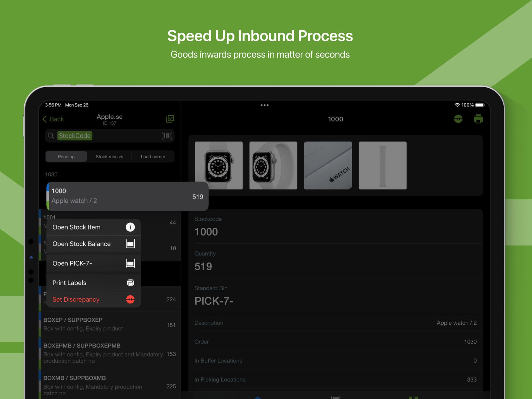Click the red Set Discrepancy icon

pyautogui.click(x=130, y=299)
